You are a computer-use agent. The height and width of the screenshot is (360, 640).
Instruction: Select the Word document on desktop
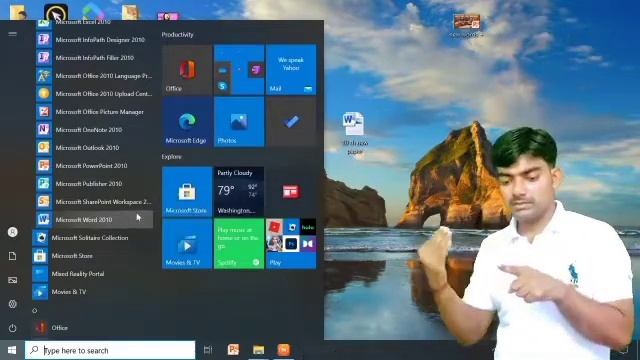pyautogui.click(x=354, y=134)
